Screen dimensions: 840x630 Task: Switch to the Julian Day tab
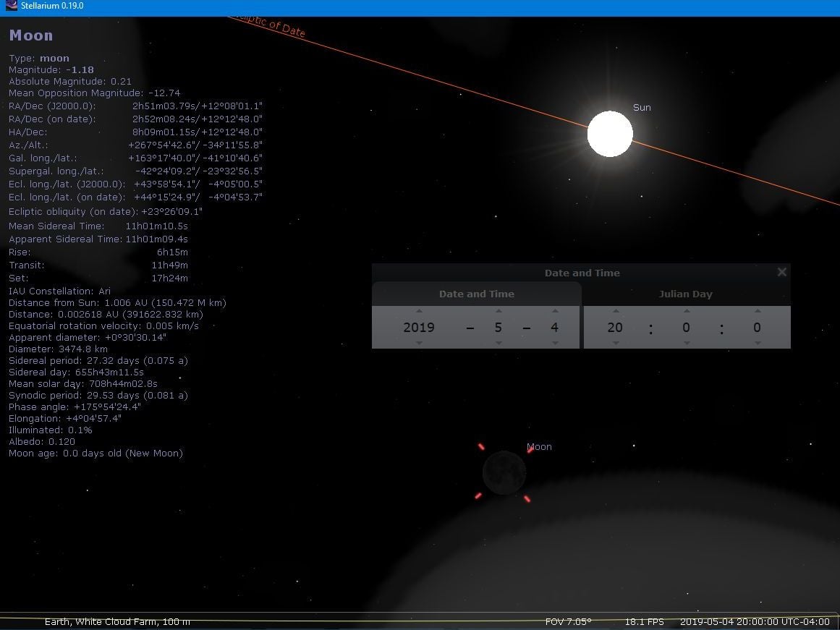[685, 294]
